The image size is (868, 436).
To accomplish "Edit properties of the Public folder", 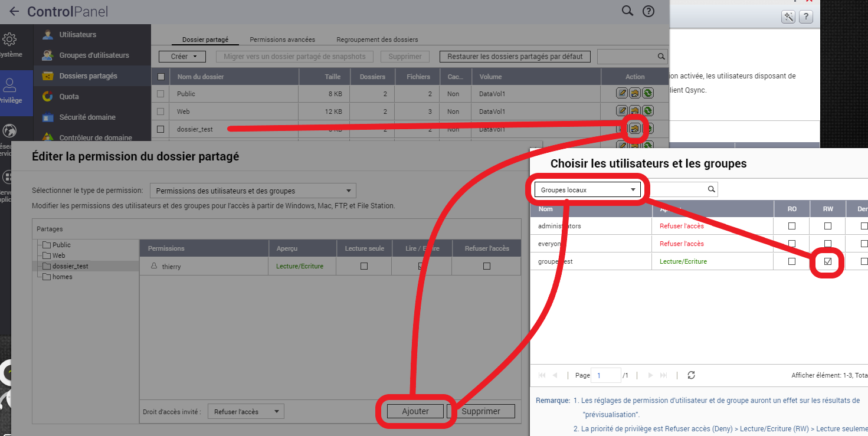I will pyautogui.click(x=622, y=94).
